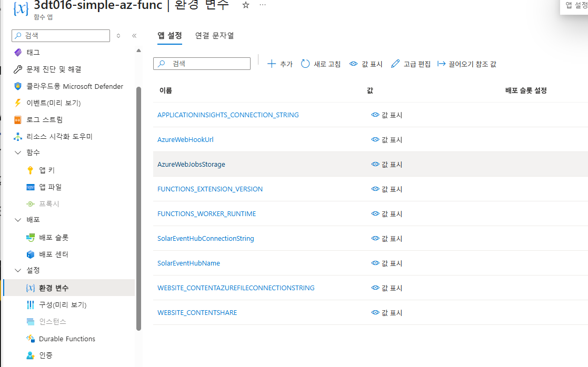Open SolarEventHubConnectionString setting link
Screen dimensions: 588x367
205,239
